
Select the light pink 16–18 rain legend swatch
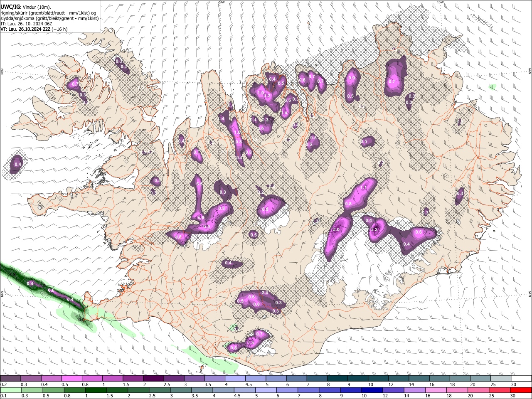[436, 390]
